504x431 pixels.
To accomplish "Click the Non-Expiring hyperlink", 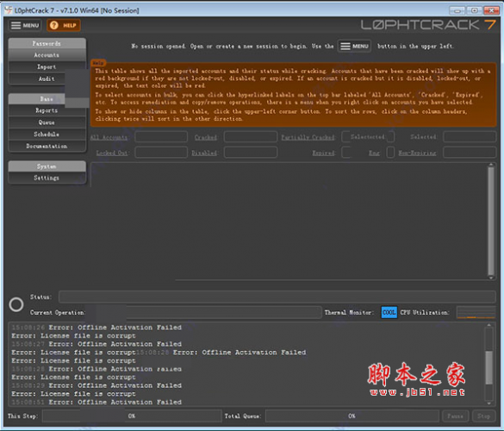I will (x=417, y=153).
